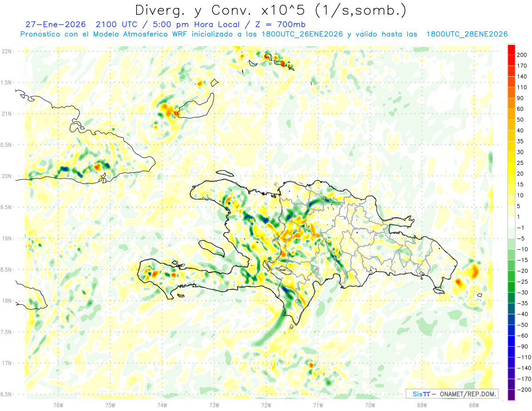Image resolution: width=532 pixels, height=411 pixels.
Task: Click the '-30' color bar value
Action: click(522, 292)
